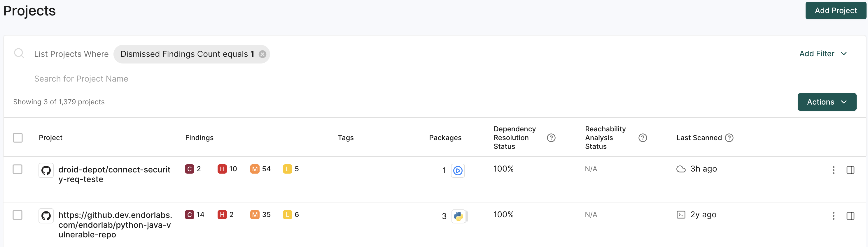Check the droid-depot project checkbox
This screenshot has width=868, height=247.
(17, 169)
